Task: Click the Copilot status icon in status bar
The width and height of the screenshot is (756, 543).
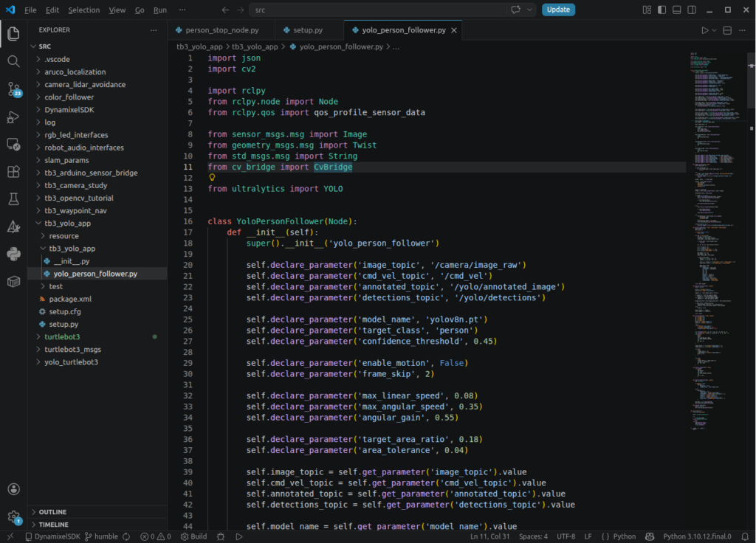Action: (x=650, y=536)
